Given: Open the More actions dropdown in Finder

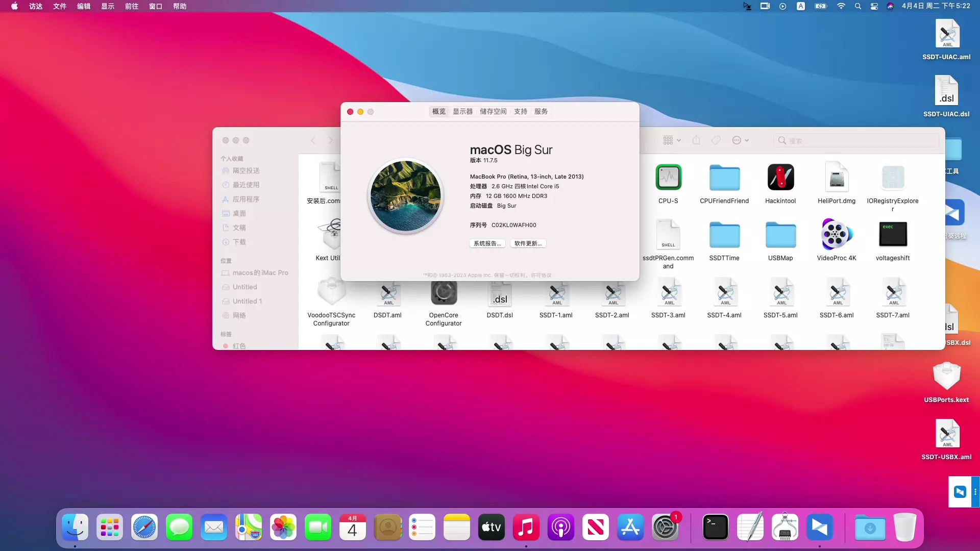Looking at the screenshot, I should pyautogui.click(x=740, y=140).
